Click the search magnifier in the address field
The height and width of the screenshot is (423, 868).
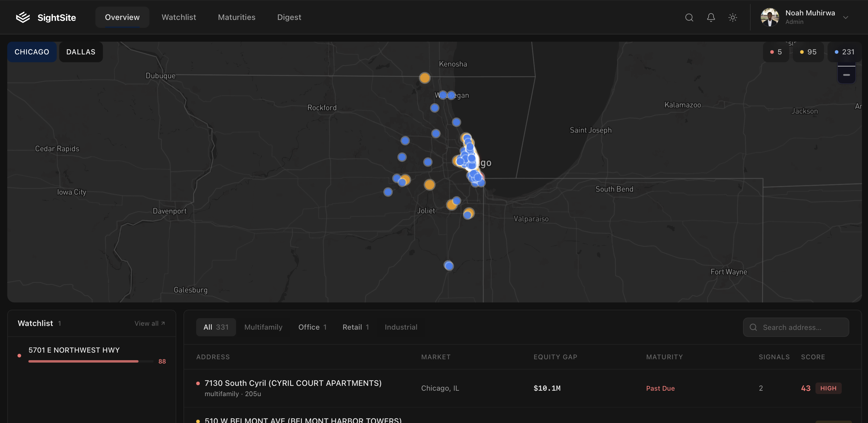tap(753, 327)
